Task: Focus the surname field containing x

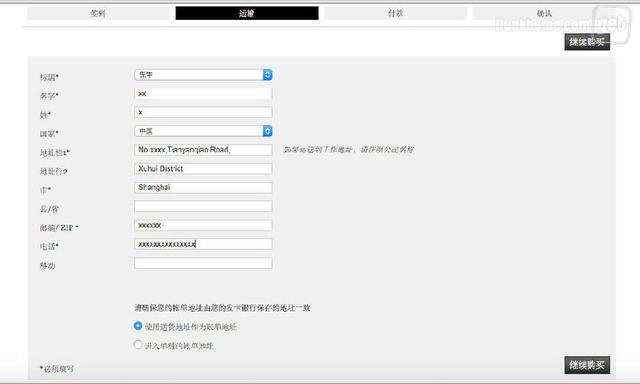Action: point(203,112)
